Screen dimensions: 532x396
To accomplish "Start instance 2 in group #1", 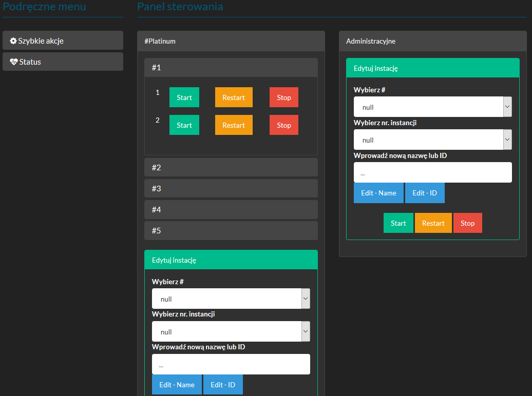I will coord(184,125).
